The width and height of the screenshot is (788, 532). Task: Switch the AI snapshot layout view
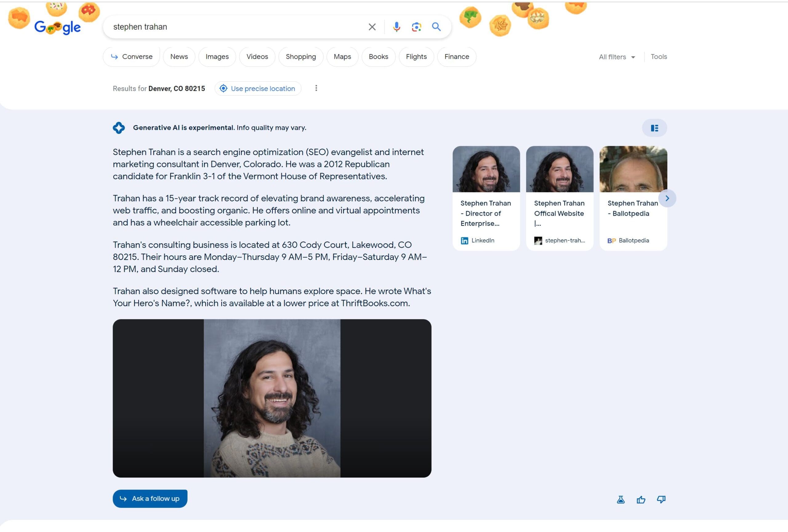654,128
